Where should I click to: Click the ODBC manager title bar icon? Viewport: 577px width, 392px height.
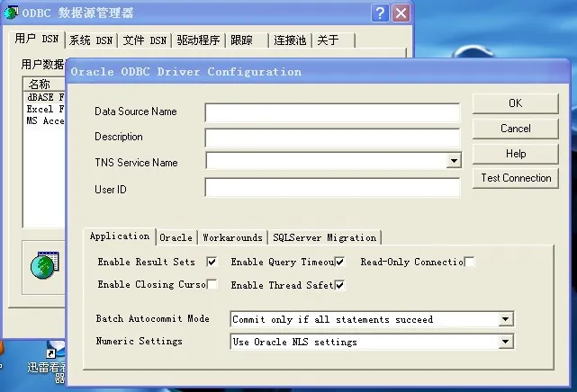point(11,13)
